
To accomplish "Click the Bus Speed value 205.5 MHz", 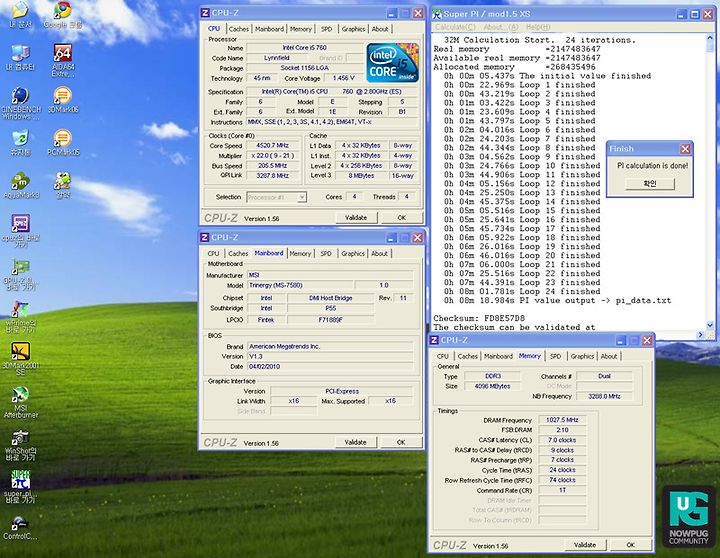I will pyautogui.click(x=273, y=166).
